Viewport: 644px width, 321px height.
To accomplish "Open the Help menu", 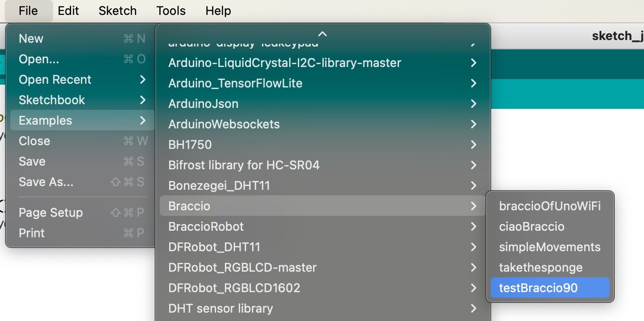I will click(x=218, y=10).
